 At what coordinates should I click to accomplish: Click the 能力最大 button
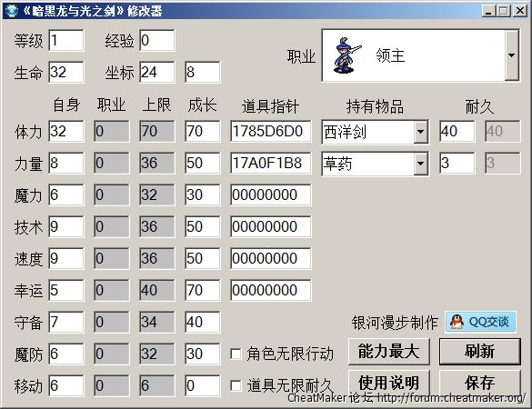point(389,352)
